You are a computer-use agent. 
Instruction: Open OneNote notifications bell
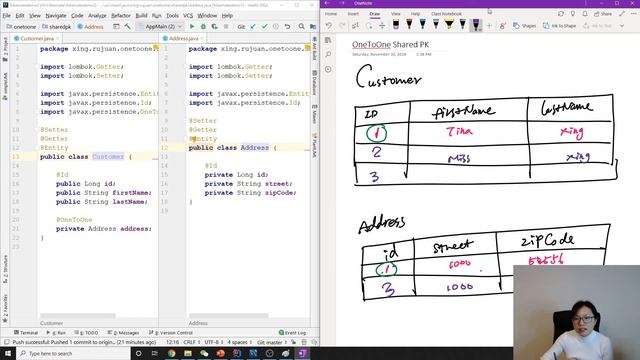tap(584, 14)
